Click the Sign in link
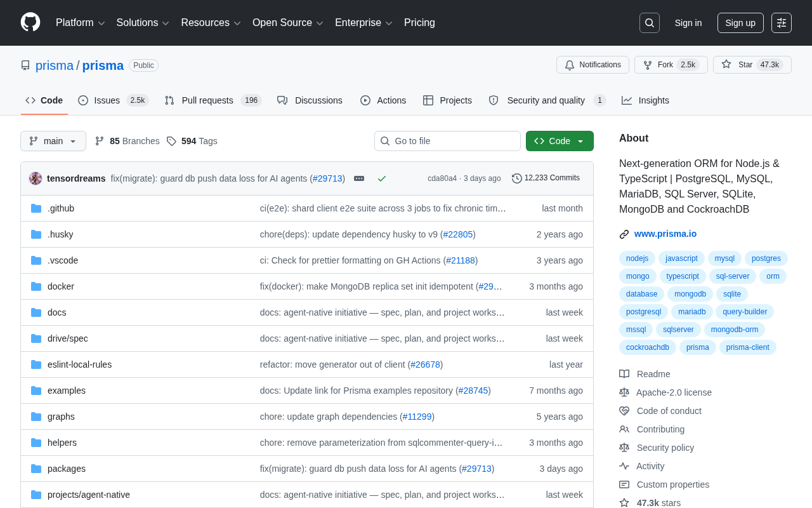 tap(688, 23)
